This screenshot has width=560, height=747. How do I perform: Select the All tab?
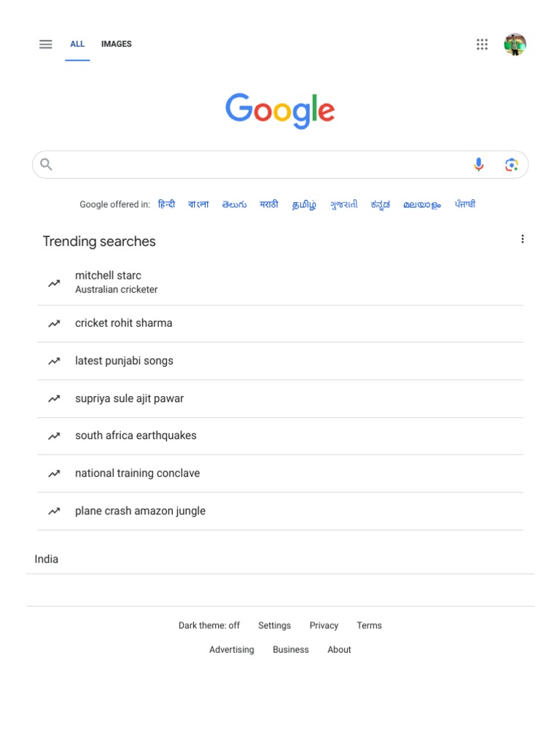(77, 44)
